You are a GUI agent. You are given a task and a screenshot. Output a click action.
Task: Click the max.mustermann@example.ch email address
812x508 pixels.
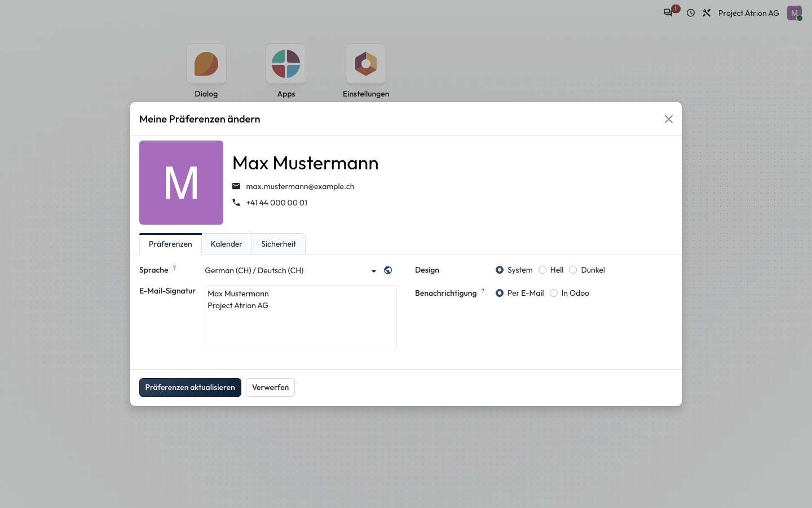coord(300,186)
